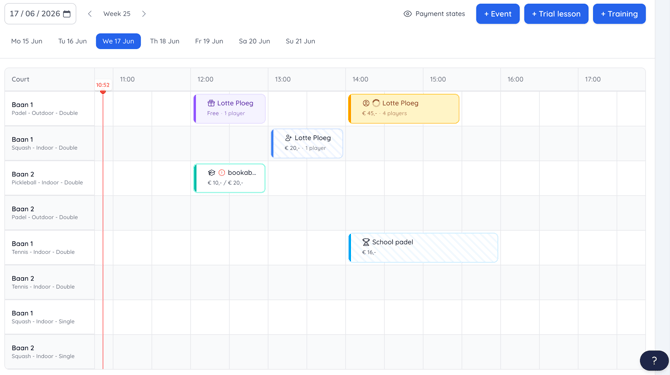Click the person icon on the €20 booking
Screen dimensions: 670x375
tap(288, 138)
